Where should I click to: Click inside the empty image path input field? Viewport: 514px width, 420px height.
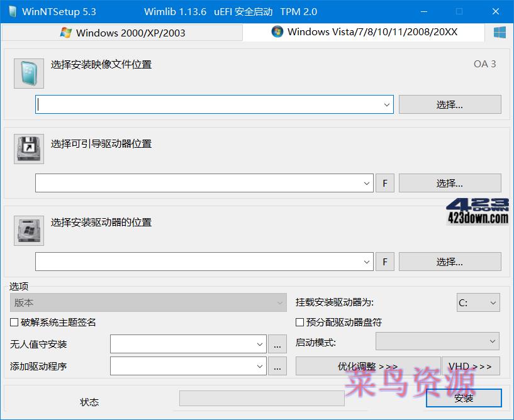pos(189,104)
